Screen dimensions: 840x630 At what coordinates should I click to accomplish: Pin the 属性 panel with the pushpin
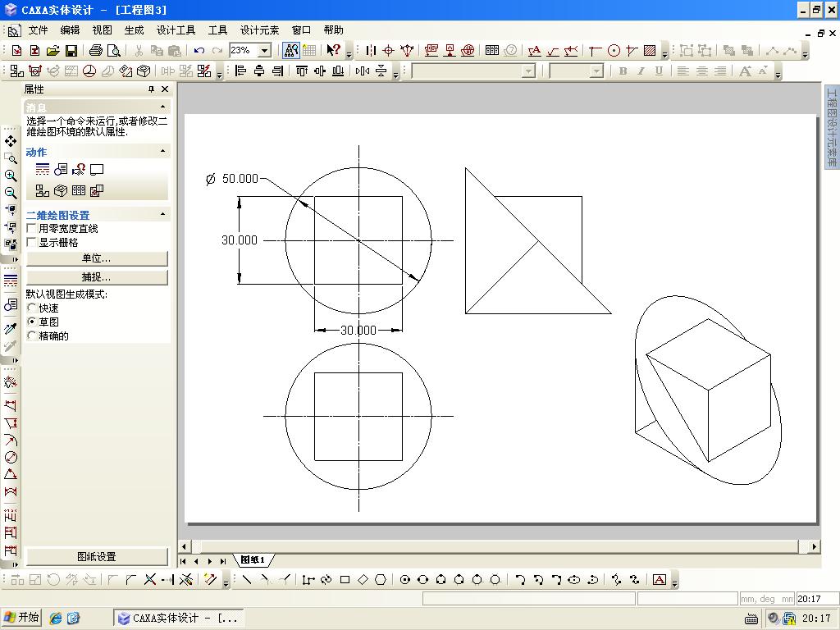151,89
